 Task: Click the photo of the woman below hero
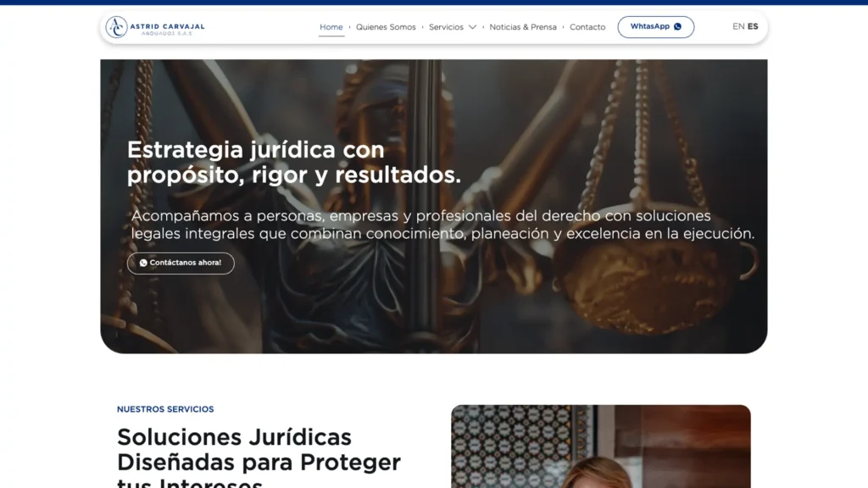click(601, 446)
